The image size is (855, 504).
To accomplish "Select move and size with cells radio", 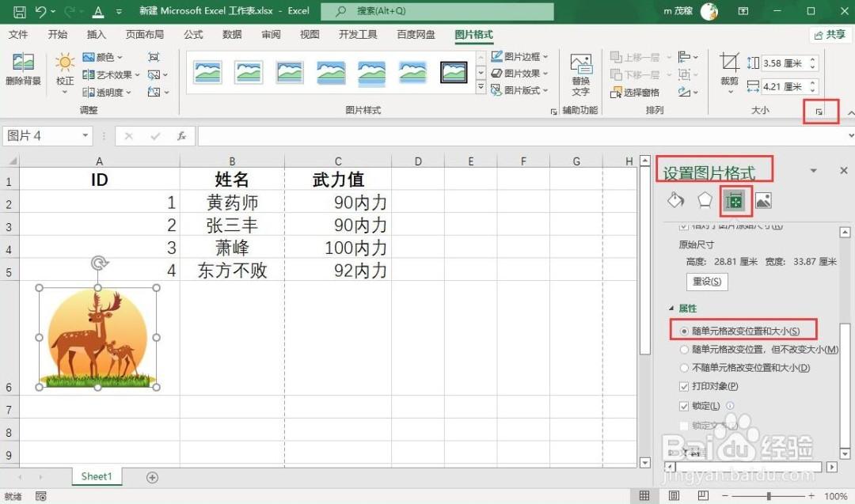I will 684,332.
